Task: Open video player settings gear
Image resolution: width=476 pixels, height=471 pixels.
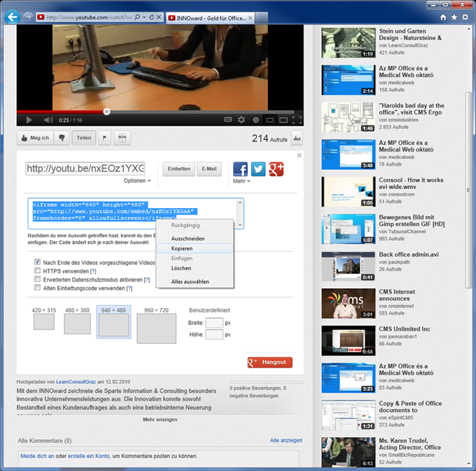Action: (241, 120)
